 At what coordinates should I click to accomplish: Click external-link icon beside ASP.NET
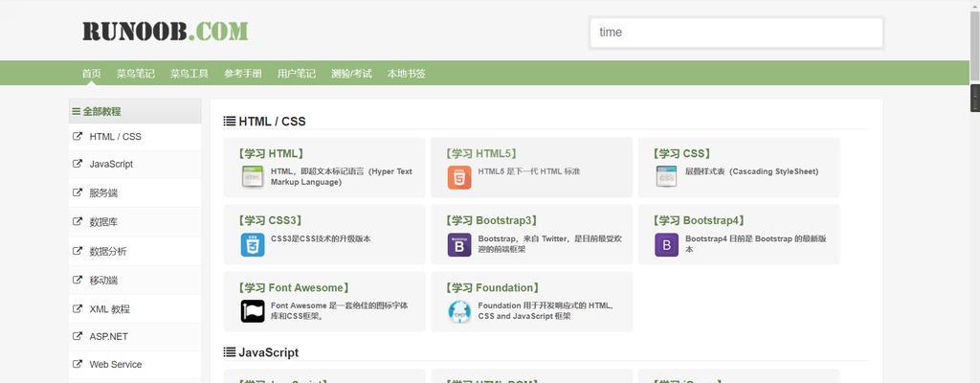78,335
